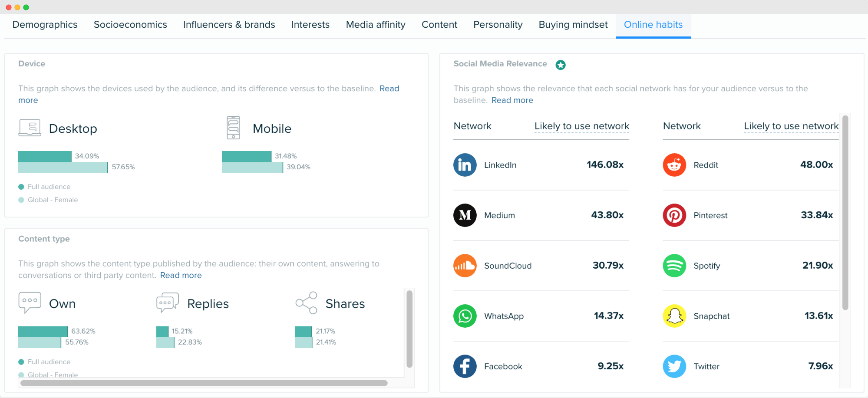
Task: Click the Mobile 39.04% baseline bar
Action: pos(252,168)
